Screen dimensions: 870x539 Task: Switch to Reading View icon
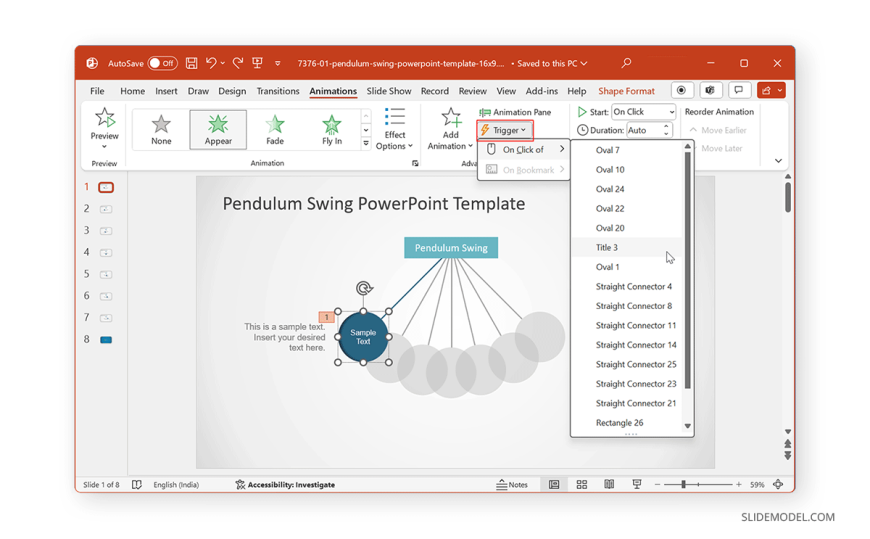[609, 485]
